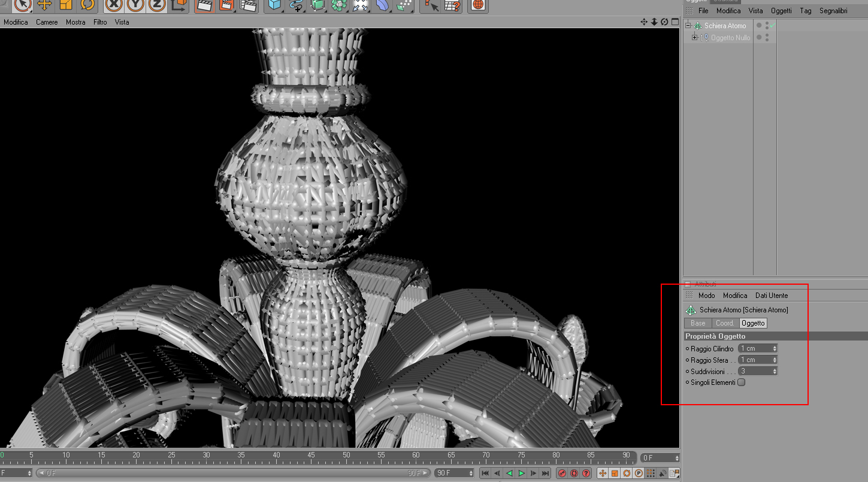Viewport: 868px width, 482px height.
Task: Click the record keyframe button
Action: 562,474
